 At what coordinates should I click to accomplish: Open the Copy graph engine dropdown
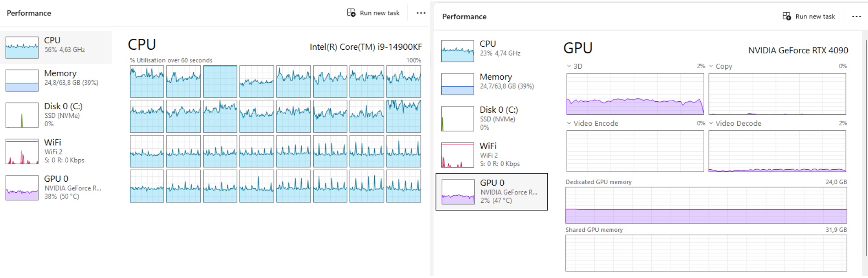(711, 66)
